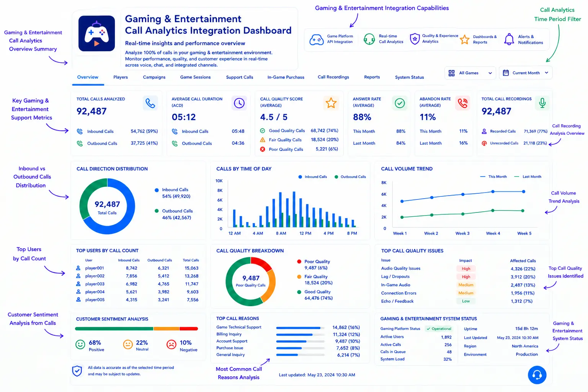Click the player003 user icon
Viewport: 588px width, 392px height.
click(x=78, y=284)
